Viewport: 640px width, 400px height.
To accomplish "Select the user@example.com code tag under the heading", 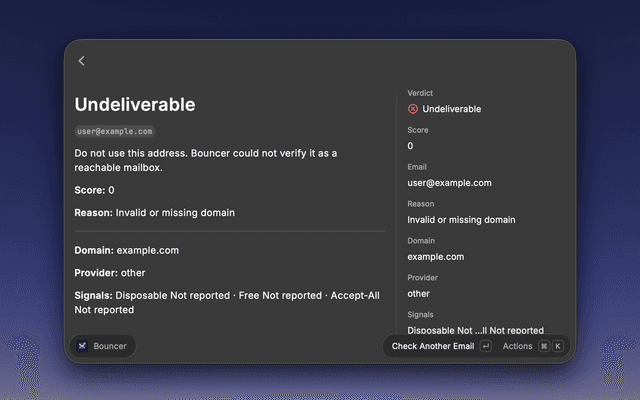I will [115, 131].
